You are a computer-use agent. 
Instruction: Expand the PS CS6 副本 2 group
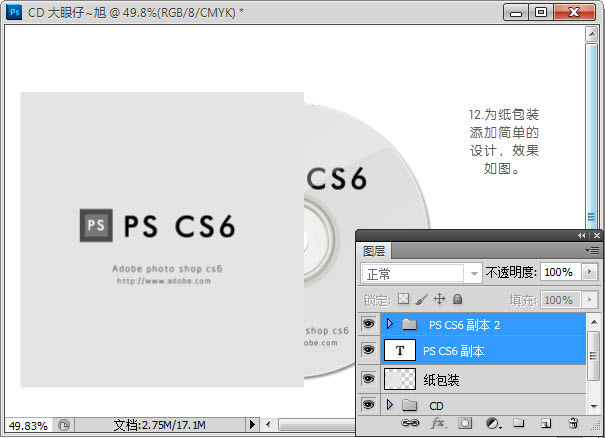coord(389,324)
